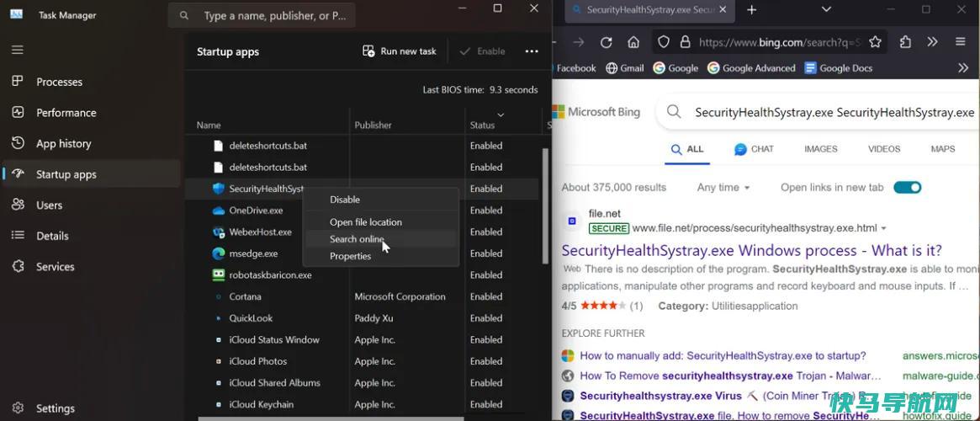Select the WebexHost.exe icon
Viewport: 980px width, 421px height.
click(218, 232)
